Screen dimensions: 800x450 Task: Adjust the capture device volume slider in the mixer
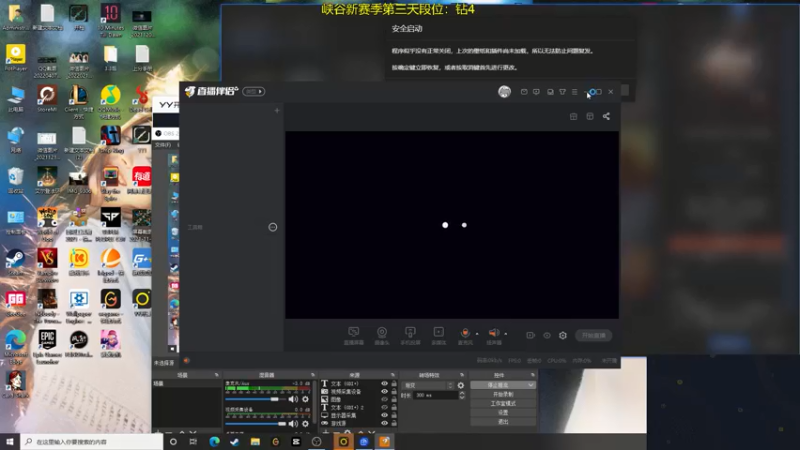tap(256, 423)
